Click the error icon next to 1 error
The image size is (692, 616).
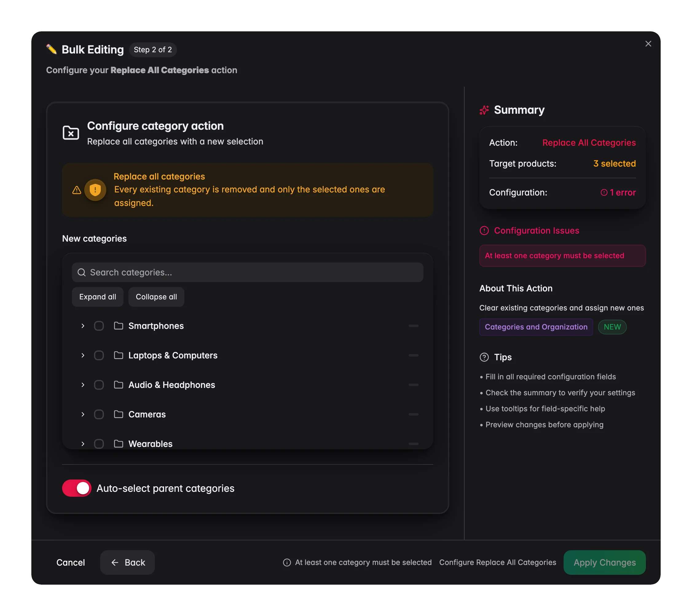coord(604,192)
